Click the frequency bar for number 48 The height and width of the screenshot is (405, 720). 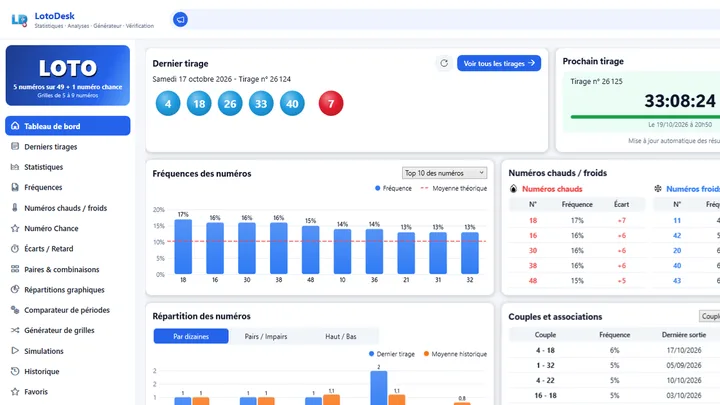[310, 250]
